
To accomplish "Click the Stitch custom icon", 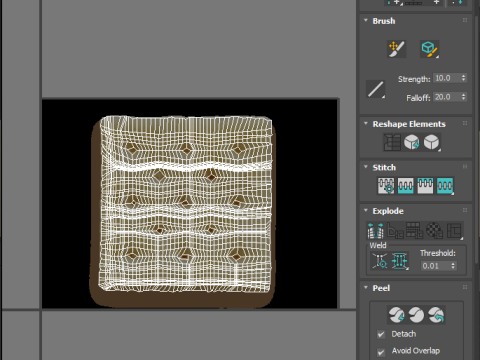I will (445, 186).
